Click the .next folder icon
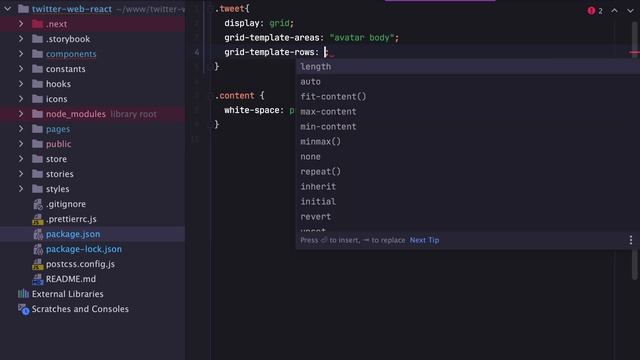Image resolution: width=640 pixels, height=360 pixels. point(37,24)
